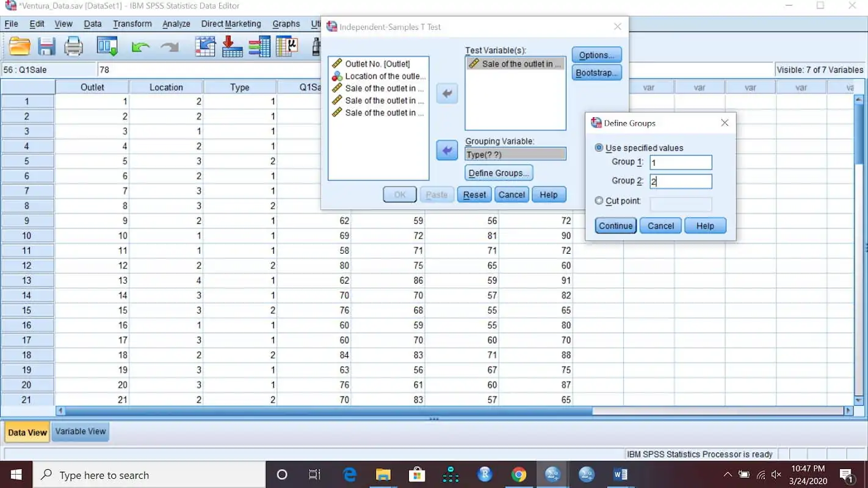Click the Type column header

point(240,87)
